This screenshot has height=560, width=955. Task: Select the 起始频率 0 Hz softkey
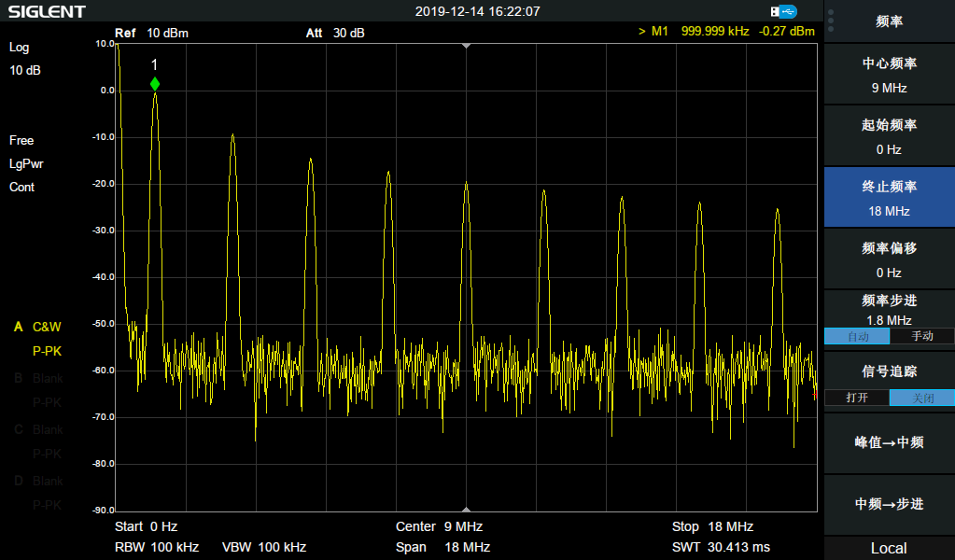tap(889, 137)
